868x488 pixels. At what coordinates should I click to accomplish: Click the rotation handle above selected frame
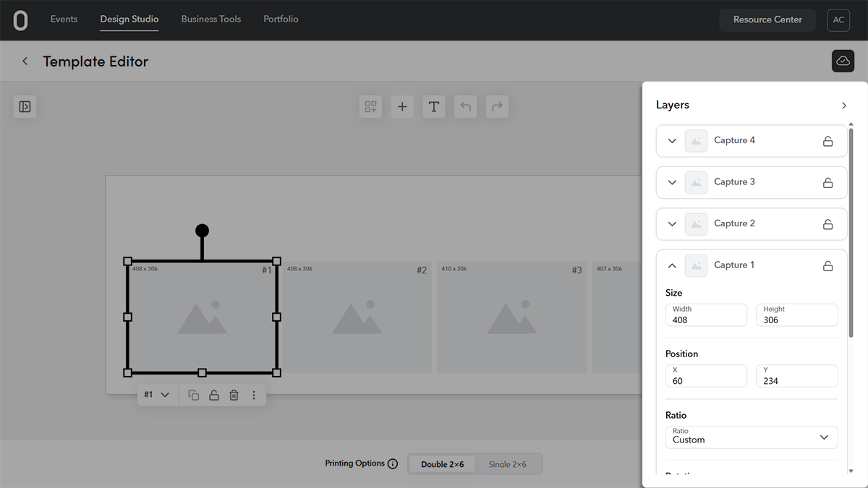click(202, 231)
